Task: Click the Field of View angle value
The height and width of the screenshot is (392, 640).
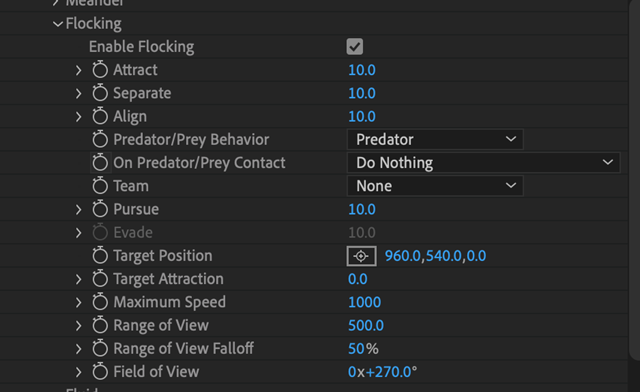Action: pyautogui.click(x=382, y=372)
